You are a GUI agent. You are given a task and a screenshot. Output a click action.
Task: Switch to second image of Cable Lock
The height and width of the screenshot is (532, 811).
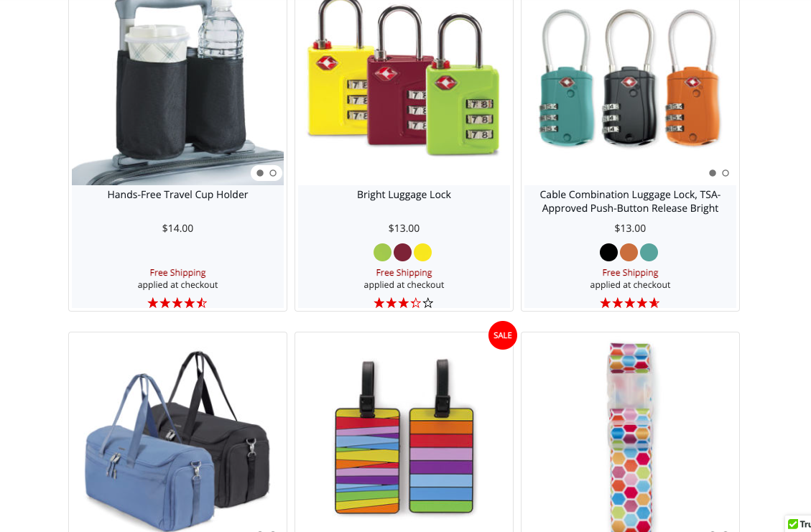(726, 173)
